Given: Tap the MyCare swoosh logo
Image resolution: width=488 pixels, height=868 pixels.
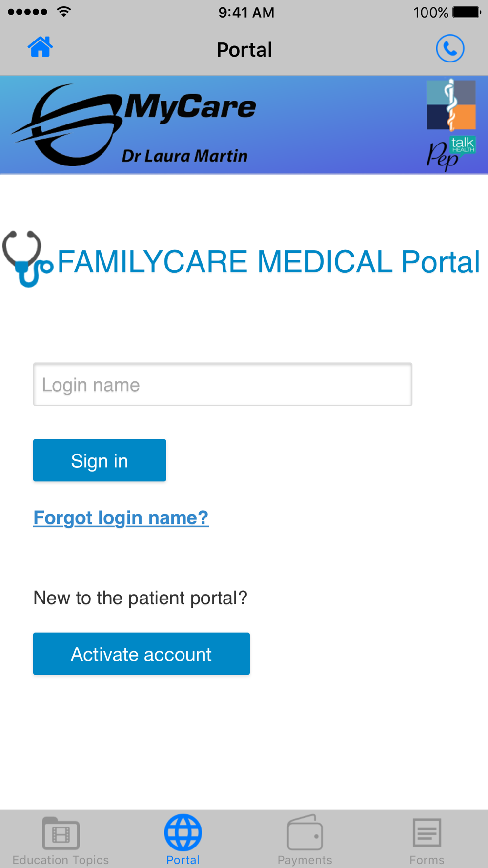Looking at the screenshot, I should tap(68, 125).
